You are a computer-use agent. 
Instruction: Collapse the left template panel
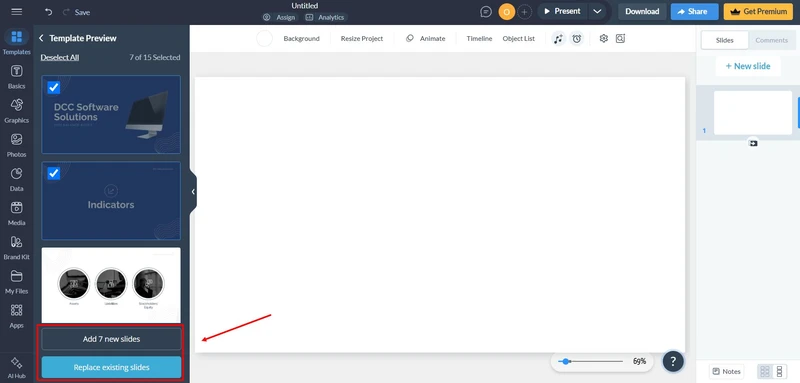click(193, 192)
